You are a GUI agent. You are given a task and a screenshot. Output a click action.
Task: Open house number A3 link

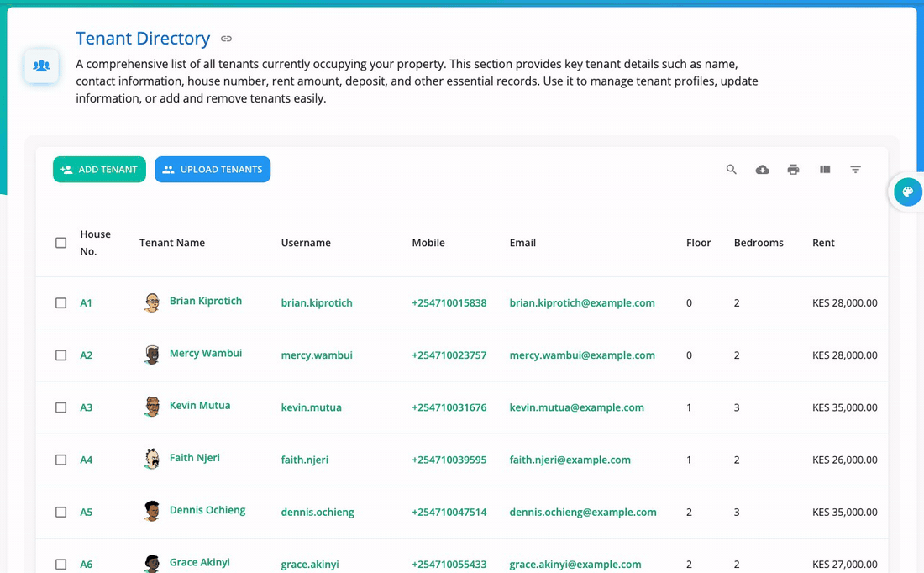coord(86,407)
